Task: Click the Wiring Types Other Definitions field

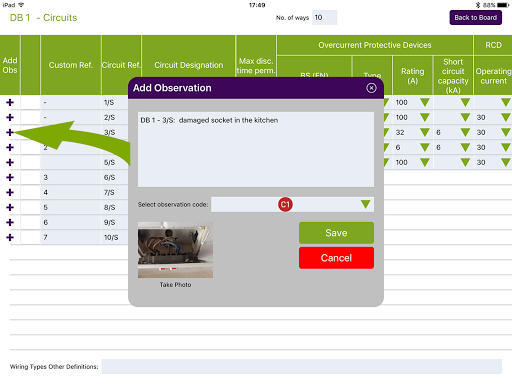Action: click(x=302, y=367)
